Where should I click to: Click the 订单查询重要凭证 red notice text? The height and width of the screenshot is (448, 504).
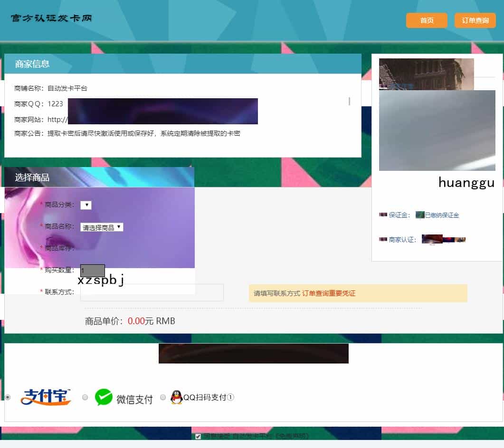[329, 293]
